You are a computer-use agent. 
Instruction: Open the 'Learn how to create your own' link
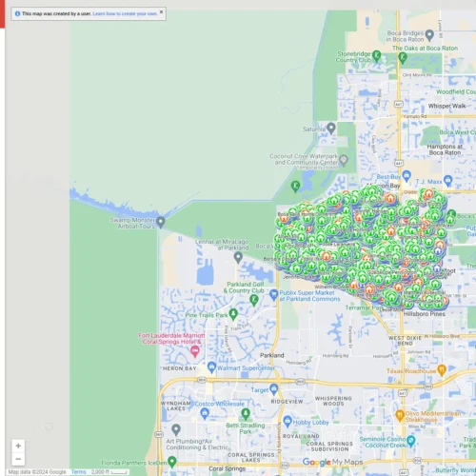(125, 13)
